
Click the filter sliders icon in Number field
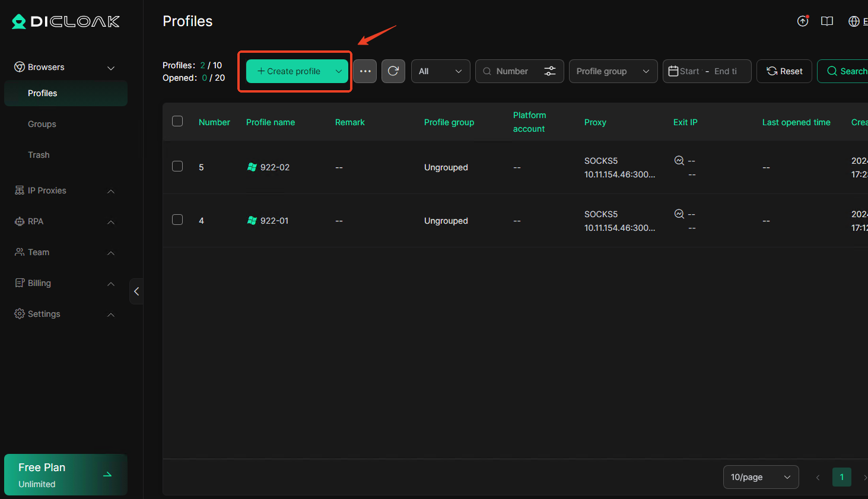tap(550, 71)
